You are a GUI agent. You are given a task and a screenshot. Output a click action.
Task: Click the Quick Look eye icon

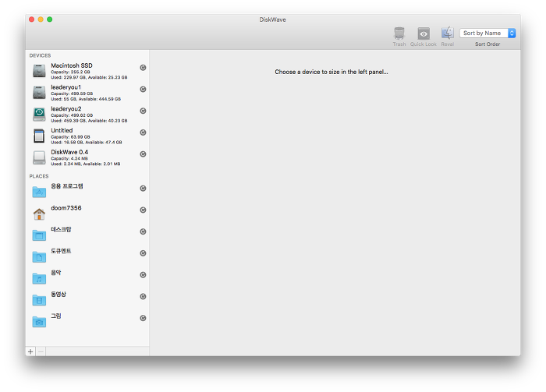pos(424,34)
